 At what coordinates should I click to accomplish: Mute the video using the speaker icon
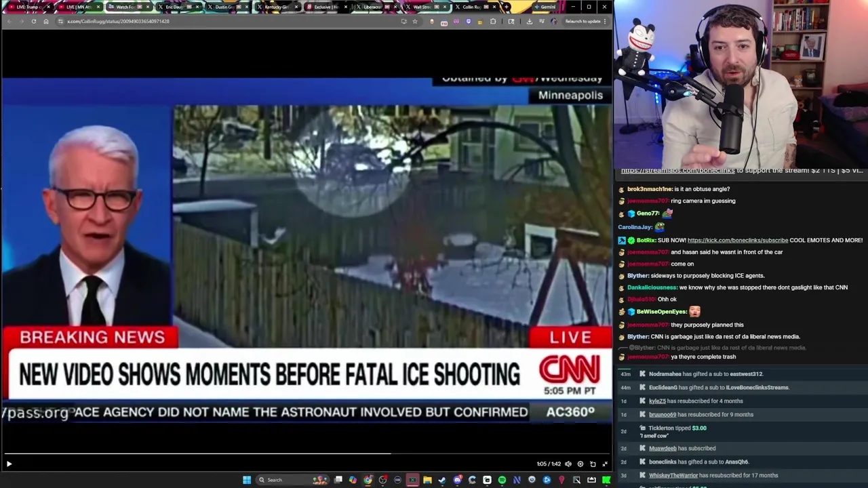coord(568,464)
